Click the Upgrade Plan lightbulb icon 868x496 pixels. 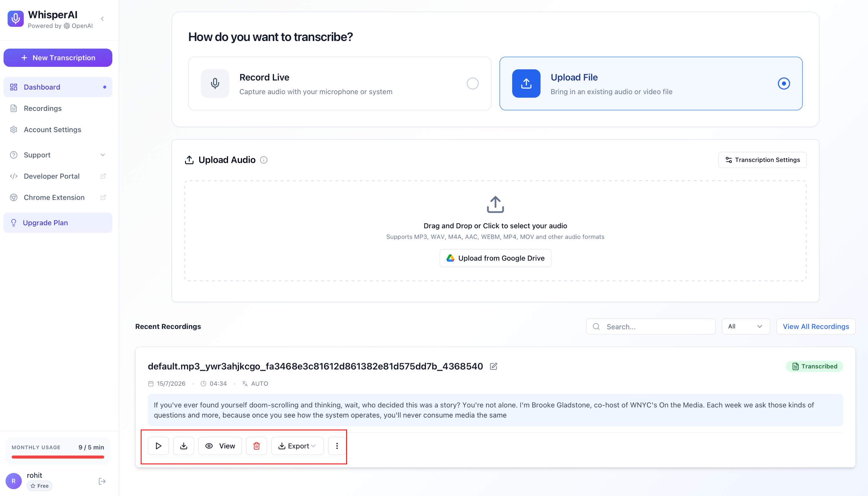tap(14, 223)
